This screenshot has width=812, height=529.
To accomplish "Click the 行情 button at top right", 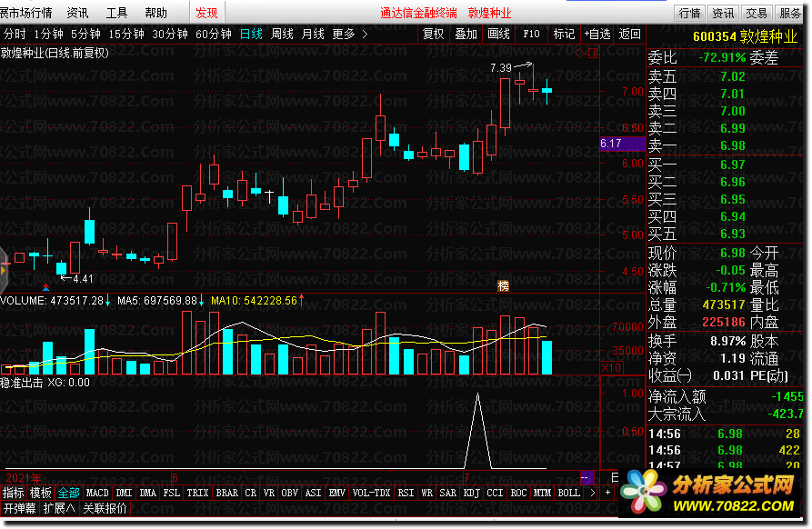I will point(690,14).
